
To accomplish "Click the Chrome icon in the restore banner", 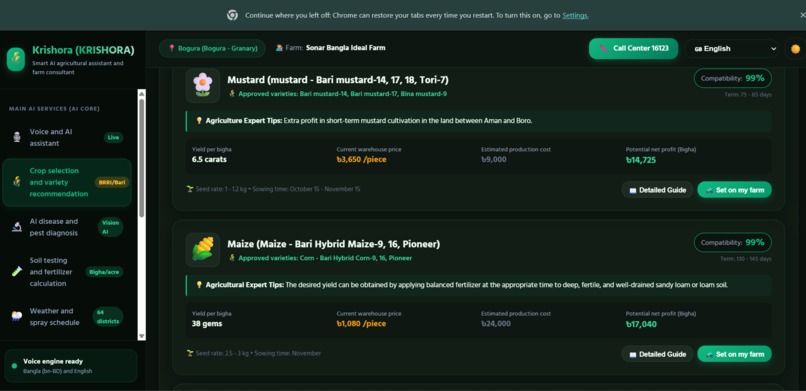I will 232,15.
